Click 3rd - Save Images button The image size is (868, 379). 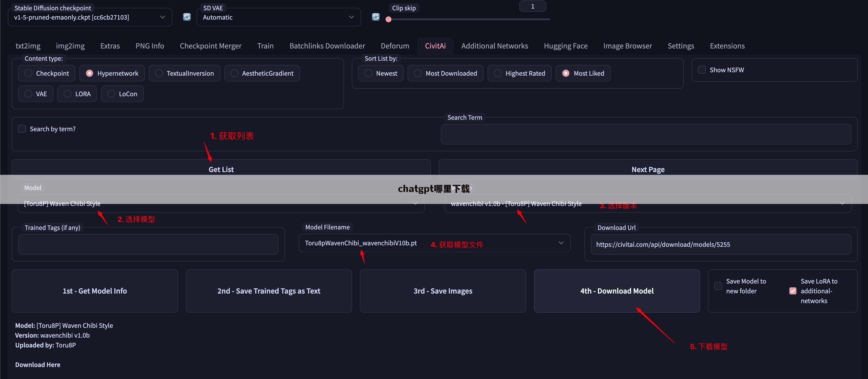(x=443, y=291)
